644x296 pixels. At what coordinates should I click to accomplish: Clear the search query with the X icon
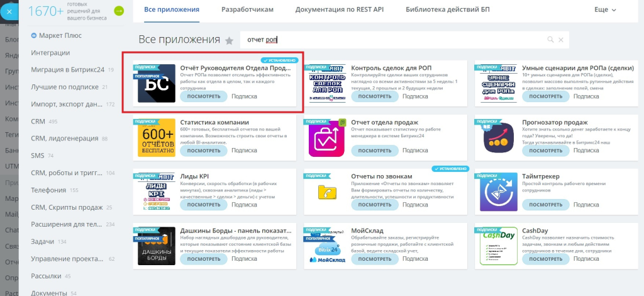click(x=560, y=40)
